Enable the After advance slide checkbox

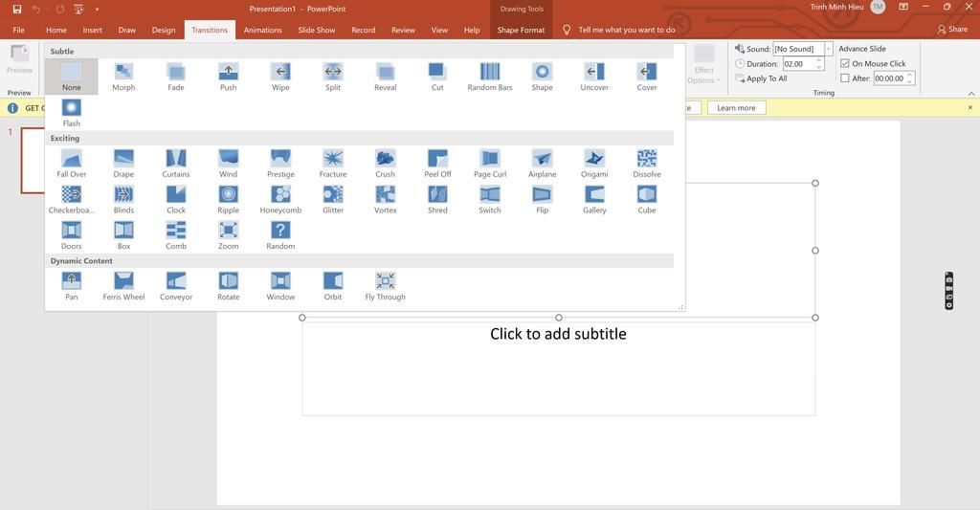(845, 78)
